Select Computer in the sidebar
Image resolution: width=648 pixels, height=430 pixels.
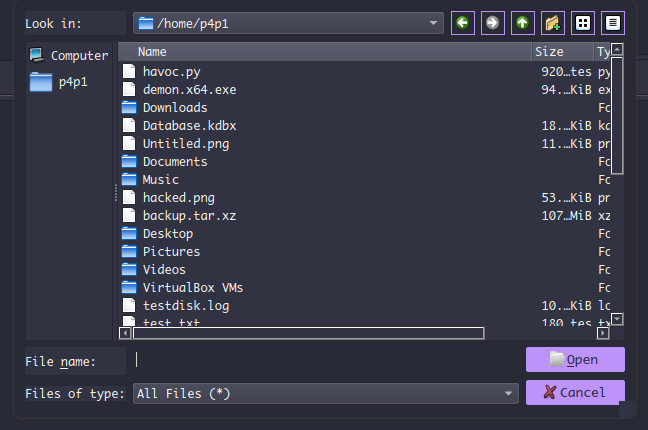(x=69, y=56)
